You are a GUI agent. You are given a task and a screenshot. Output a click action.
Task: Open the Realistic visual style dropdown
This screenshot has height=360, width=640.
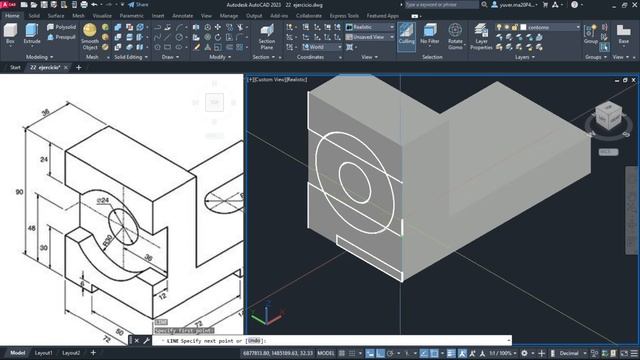(370, 27)
